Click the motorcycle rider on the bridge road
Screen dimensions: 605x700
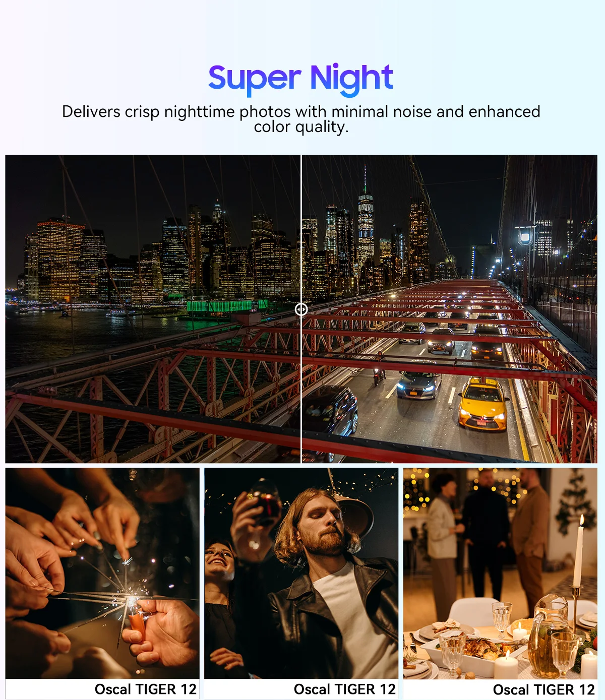tap(379, 375)
